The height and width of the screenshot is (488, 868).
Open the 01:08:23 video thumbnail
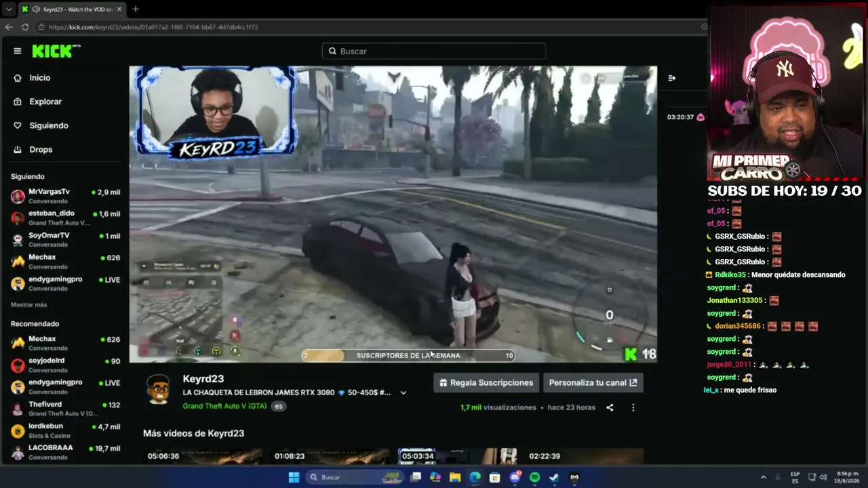329,455
